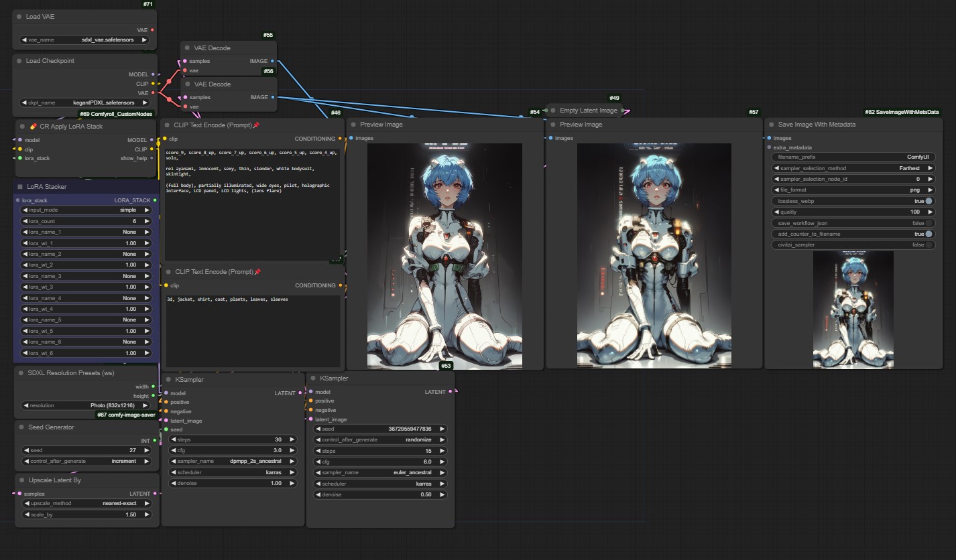Click the image thumbnail in Save Image With Metadata
The image size is (956, 560).
(x=853, y=309)
